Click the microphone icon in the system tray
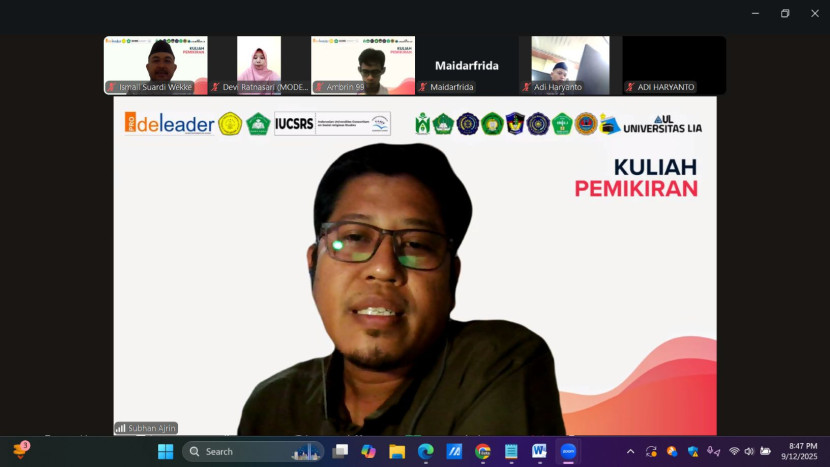This screenshot has height=467, width=830. [713, 451]
